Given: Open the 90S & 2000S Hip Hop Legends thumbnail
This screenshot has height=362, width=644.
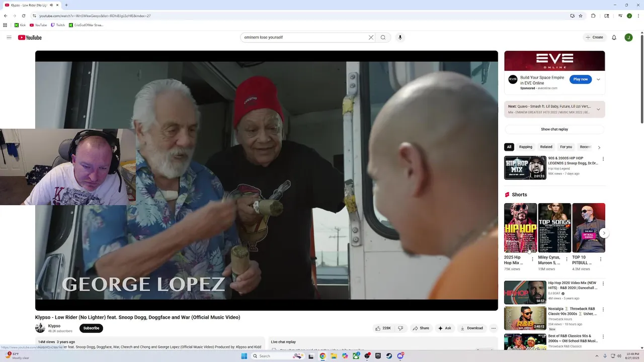Looking at the screenshot, I should pos(525,167).
